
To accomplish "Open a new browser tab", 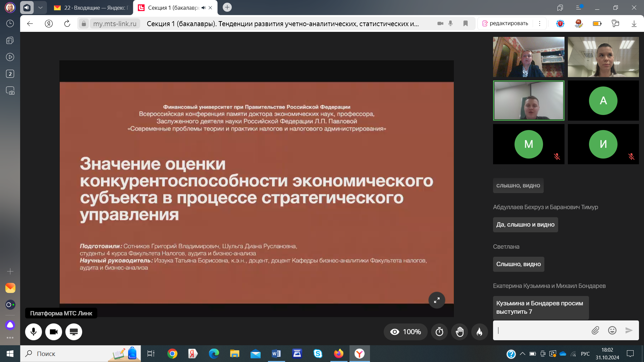I will tap(227, 7).
